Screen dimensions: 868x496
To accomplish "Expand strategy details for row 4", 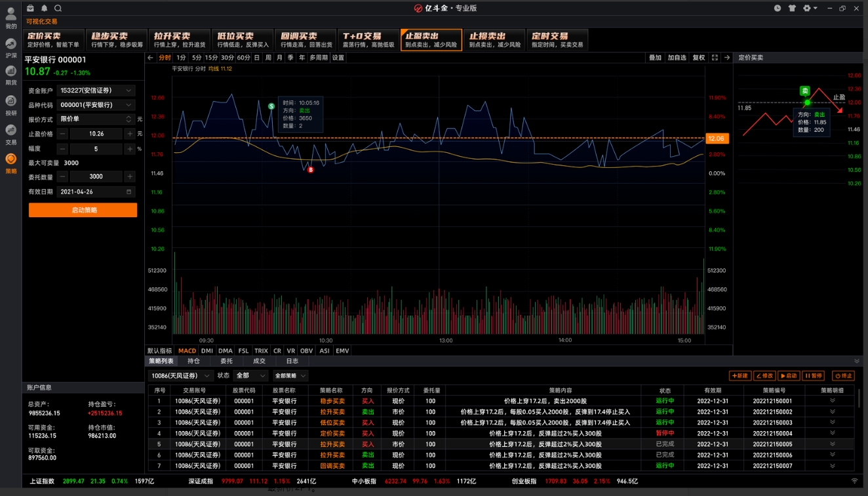I will [x=833, y=433].
